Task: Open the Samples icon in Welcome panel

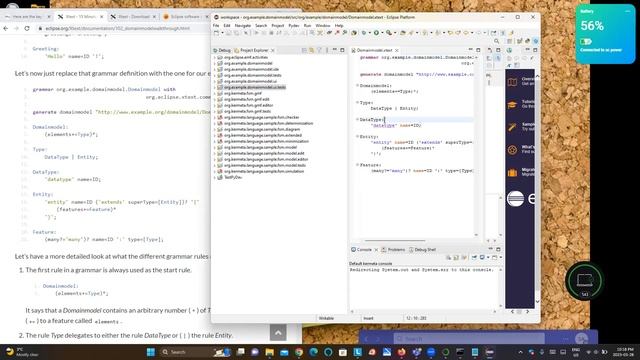Action: click(512, 127)
